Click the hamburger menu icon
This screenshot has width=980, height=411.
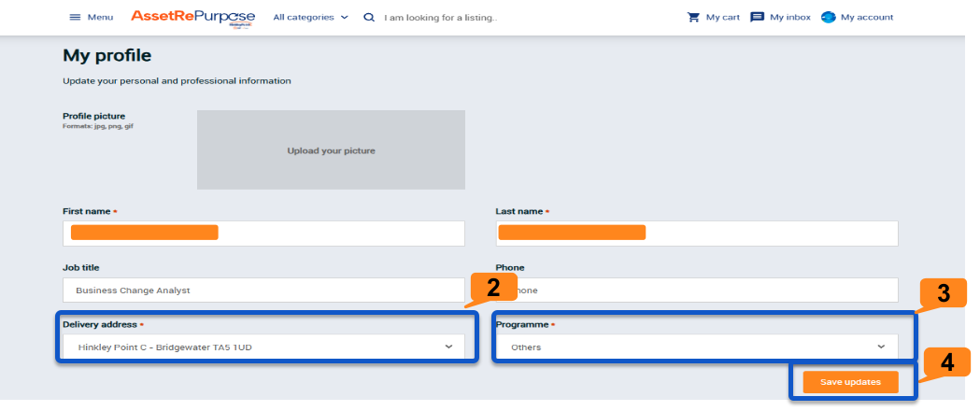pos(75,18)
